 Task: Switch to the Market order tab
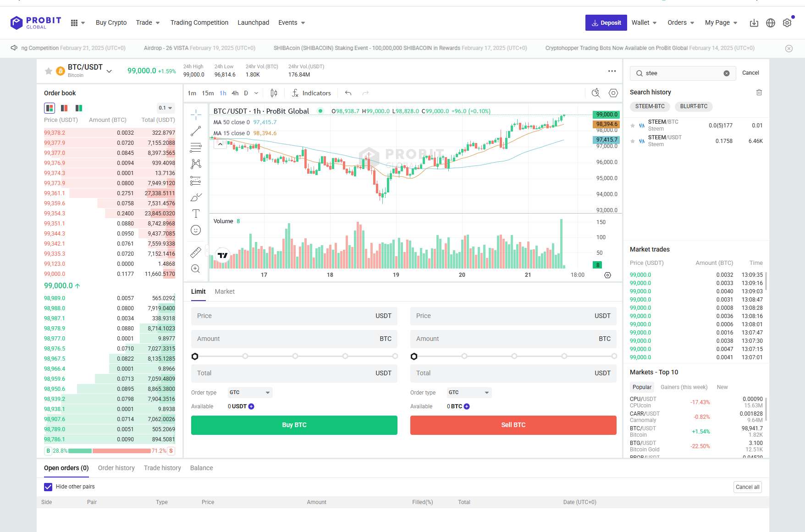click(x=225, y=291)
